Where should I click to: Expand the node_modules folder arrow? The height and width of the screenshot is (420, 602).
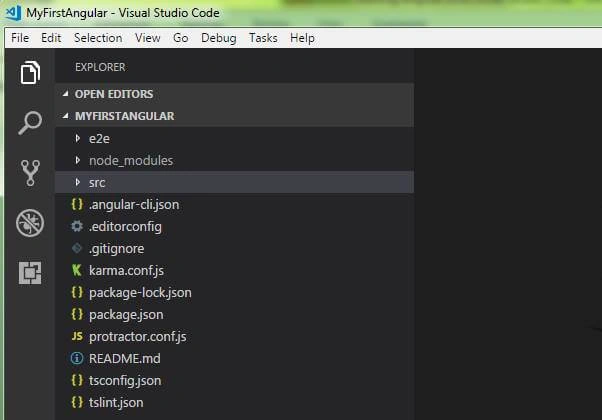(x=78, y=160)
